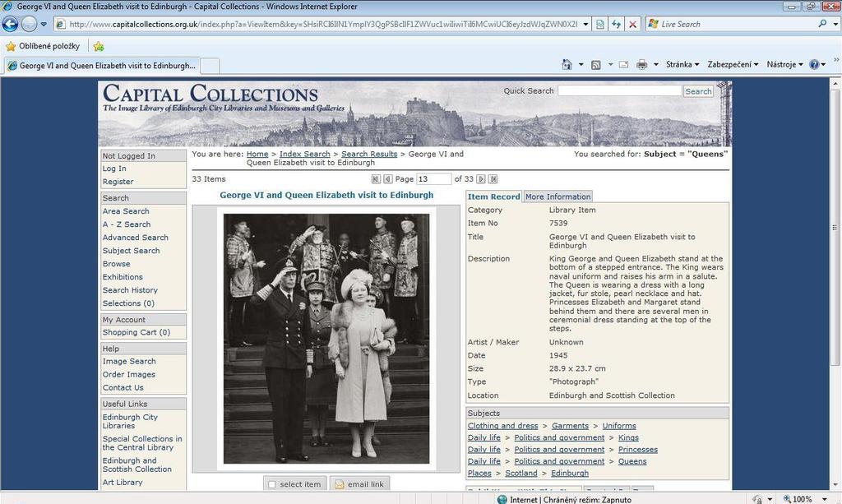Expand the zoom level dropdown arrow
Screen dimensions: 842x504
pos(824,499)
